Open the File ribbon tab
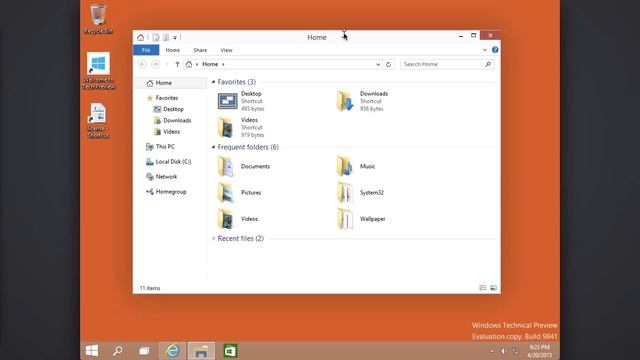640x360 pixels. click(146, 50)
